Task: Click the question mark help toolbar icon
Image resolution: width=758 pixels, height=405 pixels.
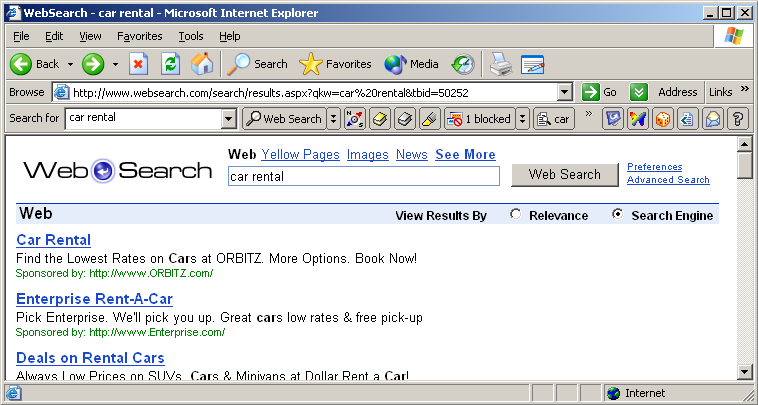Action: (x=738, y=118)
